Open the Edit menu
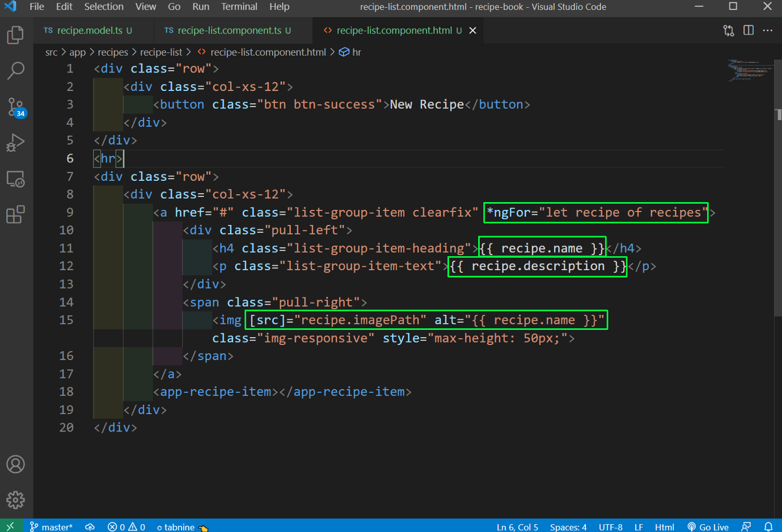The width and height of the screenshot is (782, 532). pos(64,7)
